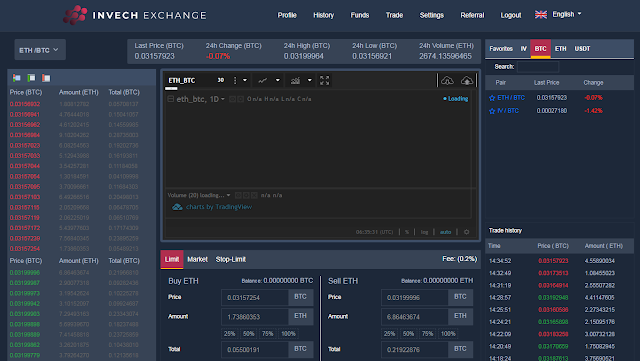
Task: Focus the Buy ETH Amount field
Action: coord(255,316)
